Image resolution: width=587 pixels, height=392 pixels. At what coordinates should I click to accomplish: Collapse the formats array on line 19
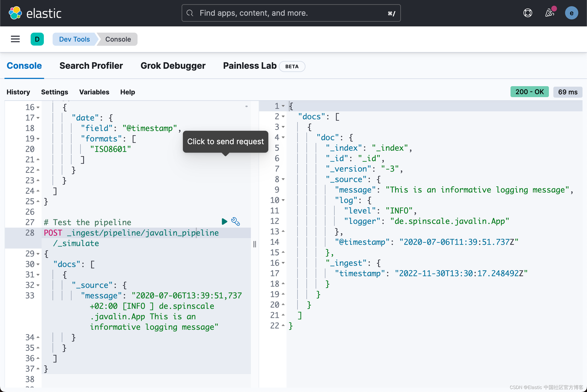(x=38, y=139)
